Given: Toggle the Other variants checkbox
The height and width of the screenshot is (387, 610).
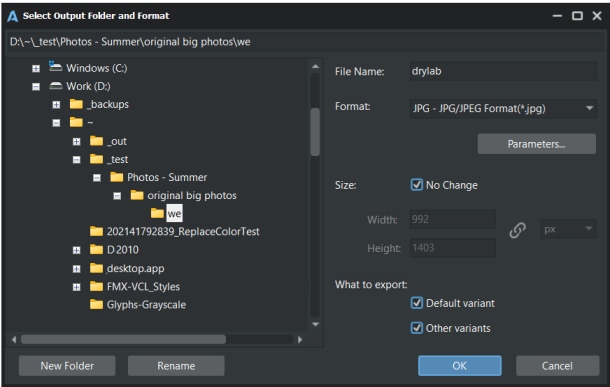Looking at the screenshot, I should 417,328.
